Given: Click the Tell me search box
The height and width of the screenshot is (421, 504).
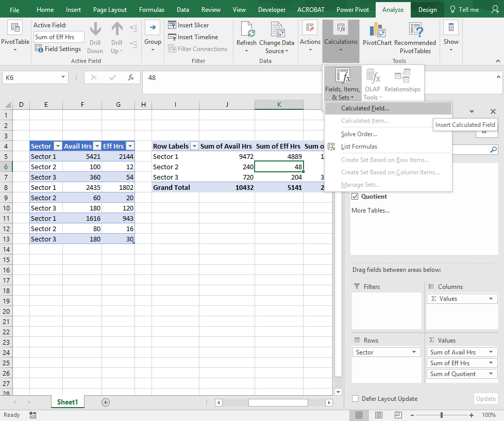Looking at the screenshot, I should 464,10.
